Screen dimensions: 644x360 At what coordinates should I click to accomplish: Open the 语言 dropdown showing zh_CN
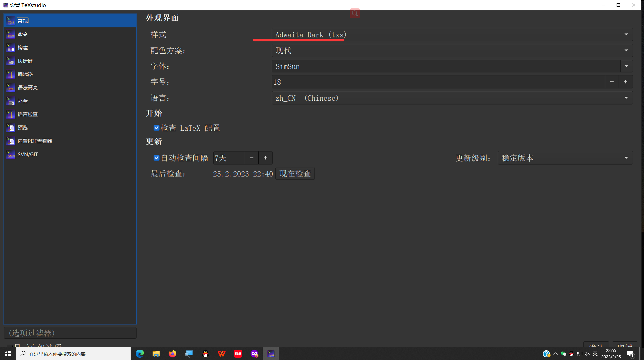[452, 98]
